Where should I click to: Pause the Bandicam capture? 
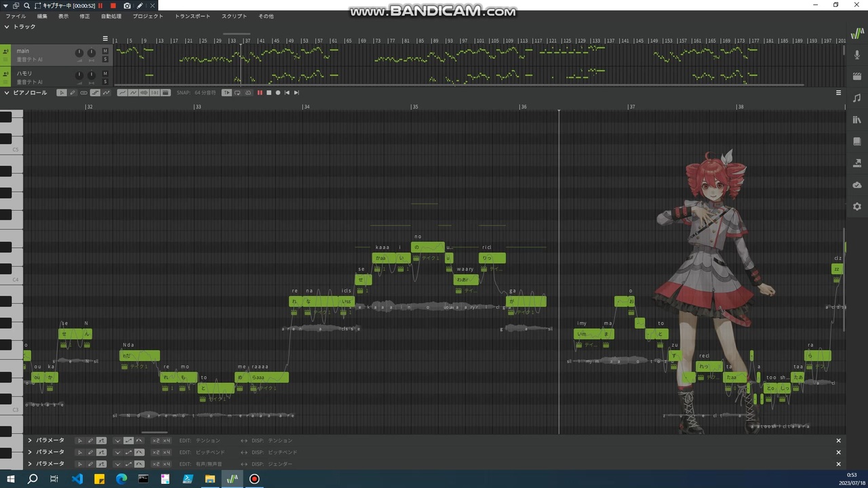100,5
